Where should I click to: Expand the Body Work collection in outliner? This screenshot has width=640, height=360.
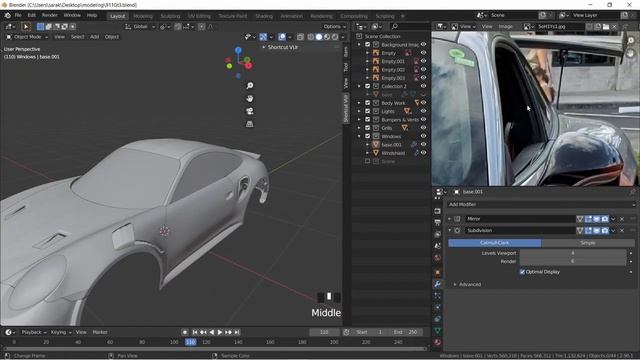click(359, 103)
